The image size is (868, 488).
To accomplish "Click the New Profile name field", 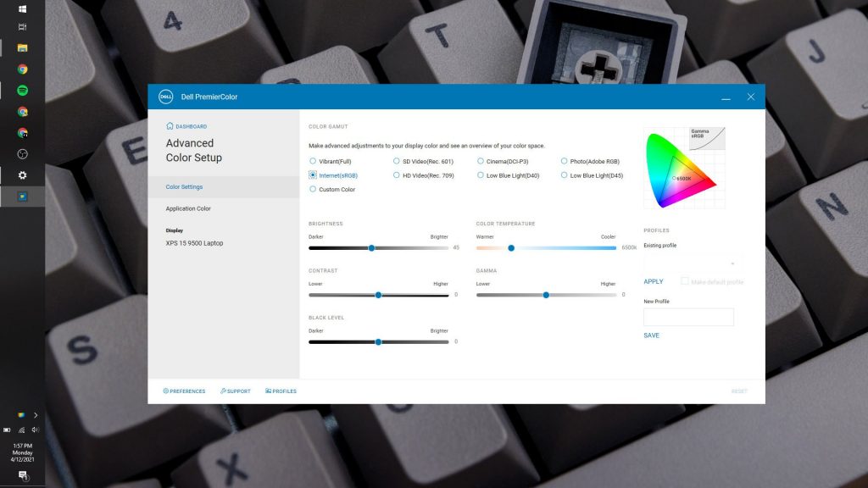I will tap(688, 317).
